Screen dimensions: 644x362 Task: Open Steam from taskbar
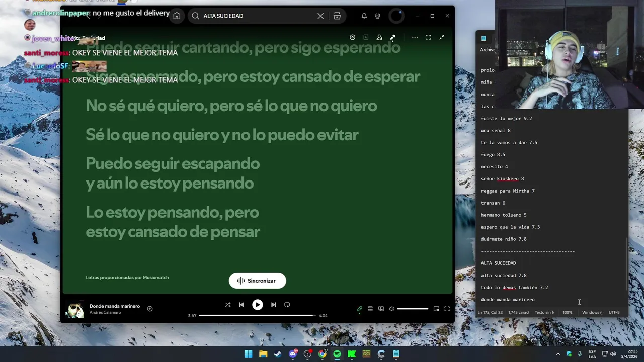[278, 354]
